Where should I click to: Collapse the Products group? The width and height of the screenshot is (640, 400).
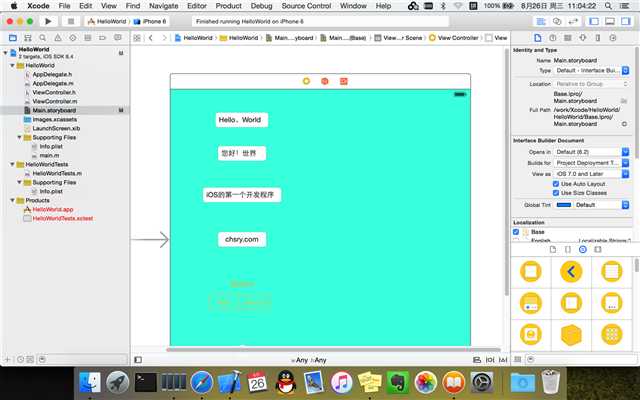point(13,200)
